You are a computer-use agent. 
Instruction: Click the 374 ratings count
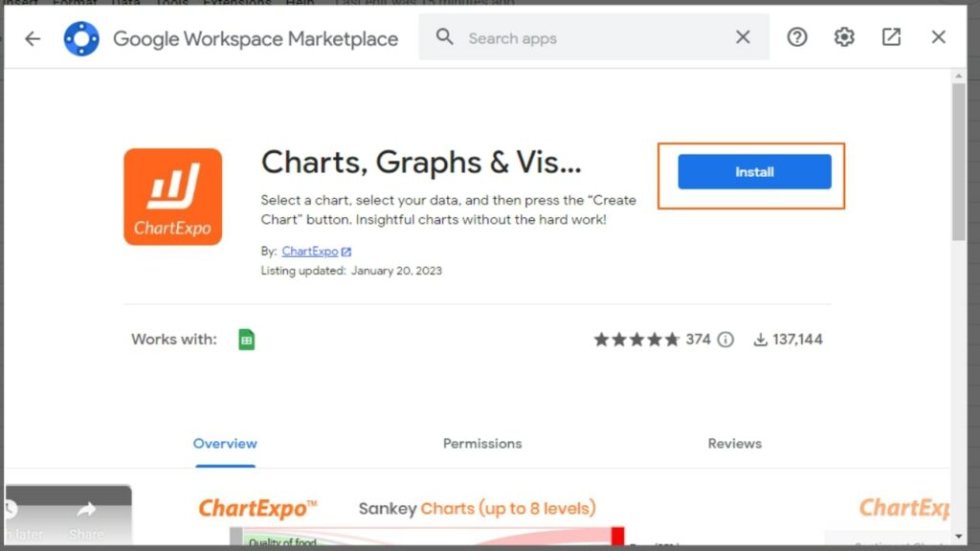pyautogui.click(x=698, y=340)
